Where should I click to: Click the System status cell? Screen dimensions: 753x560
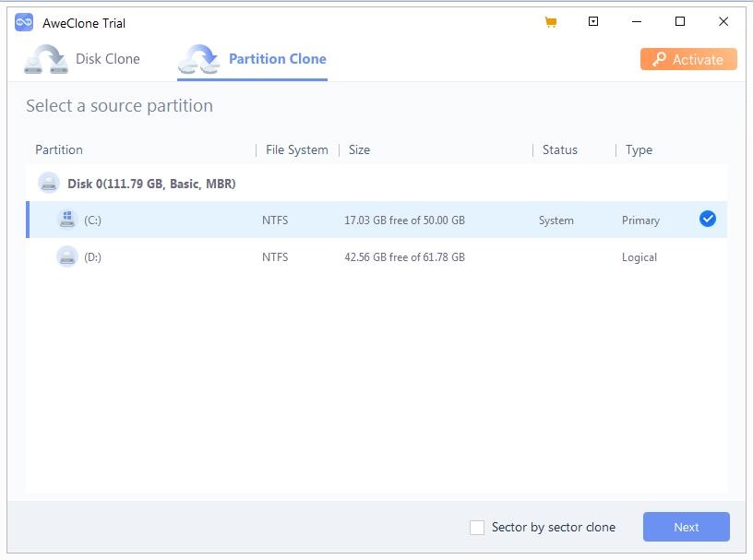[x=556, y=220]
